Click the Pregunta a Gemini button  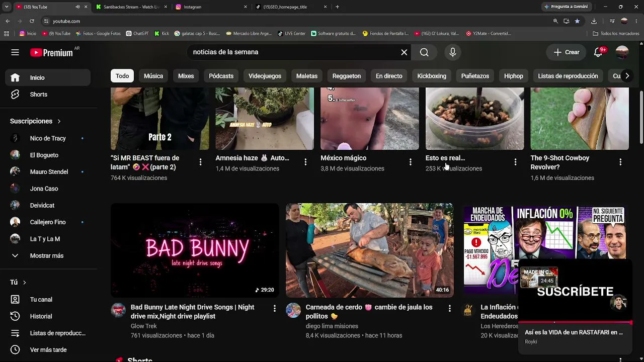pyautogui.click(x=566, y=7)
